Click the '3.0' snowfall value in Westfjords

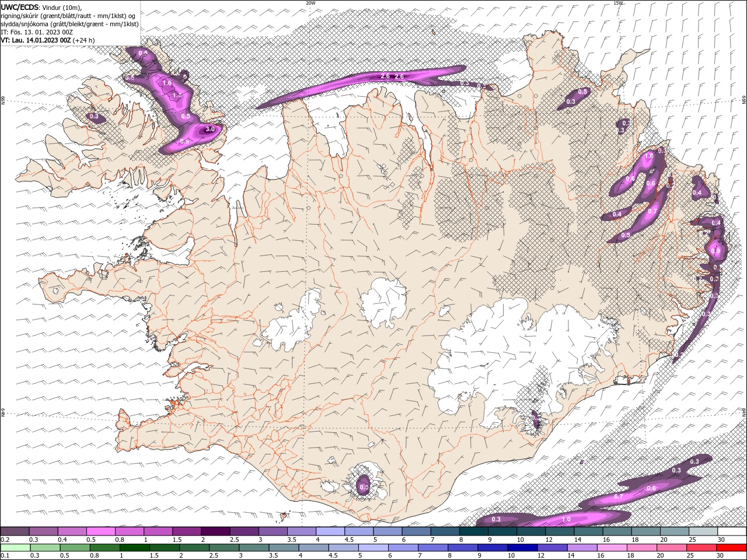coord(211,129)
